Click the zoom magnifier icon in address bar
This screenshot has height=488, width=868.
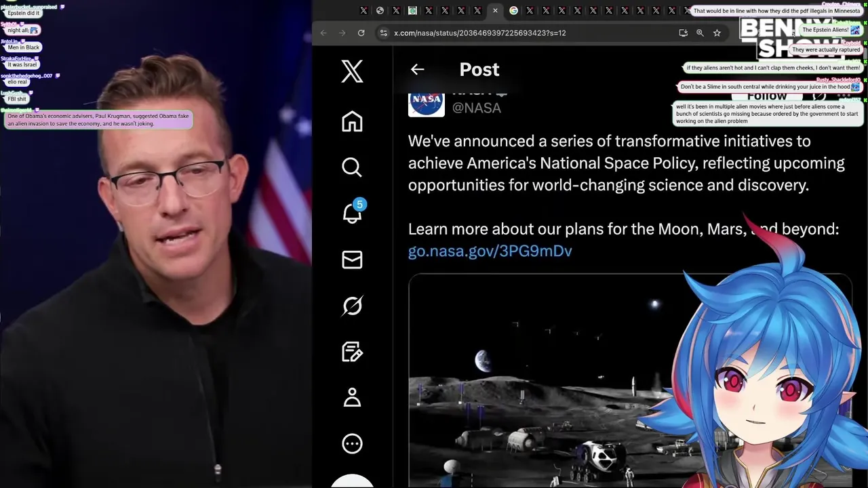coord(700,33)
